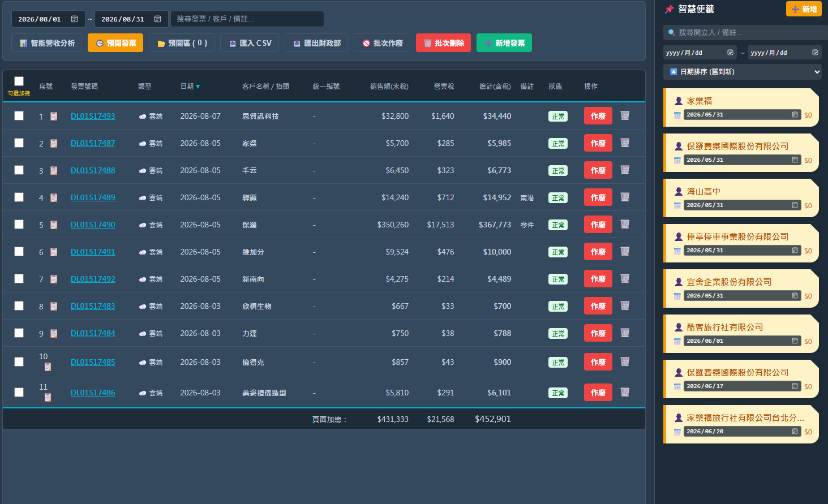This screenshot has width=828, height=504.
Task: Open sticky note start date picker
Action: [x=730, y=53]
